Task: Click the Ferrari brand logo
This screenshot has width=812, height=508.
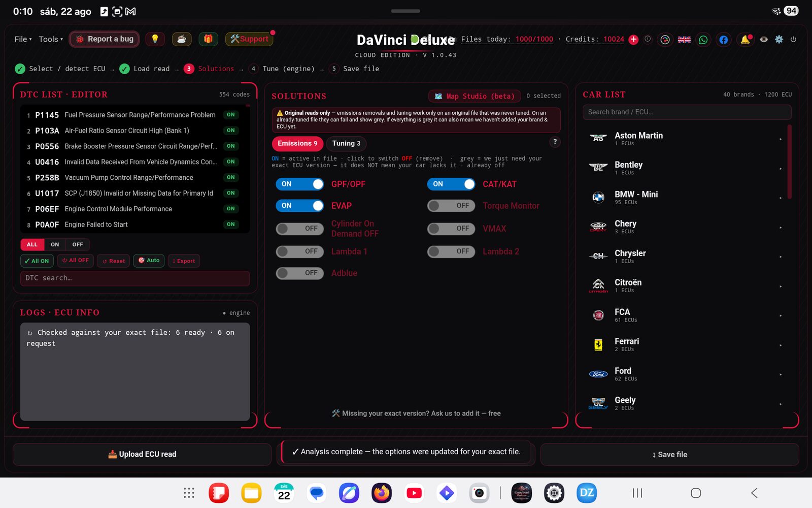Action: tap(598, 345)
